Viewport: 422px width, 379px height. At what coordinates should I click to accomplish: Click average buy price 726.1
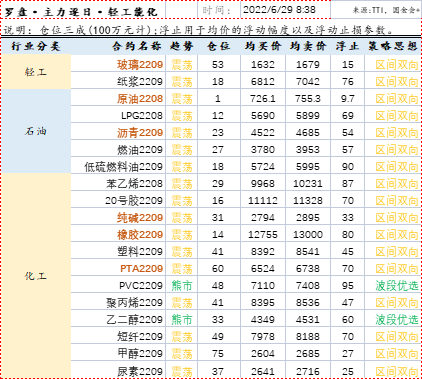[x=263, y=99]
